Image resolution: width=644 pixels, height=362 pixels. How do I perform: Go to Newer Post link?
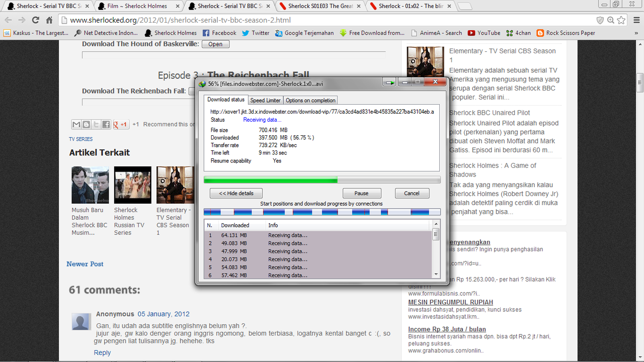coord(85,264)
